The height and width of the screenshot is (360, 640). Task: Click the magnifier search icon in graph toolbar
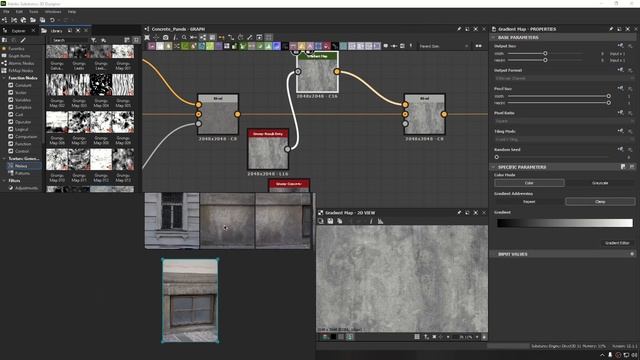(x=184, y=37)
